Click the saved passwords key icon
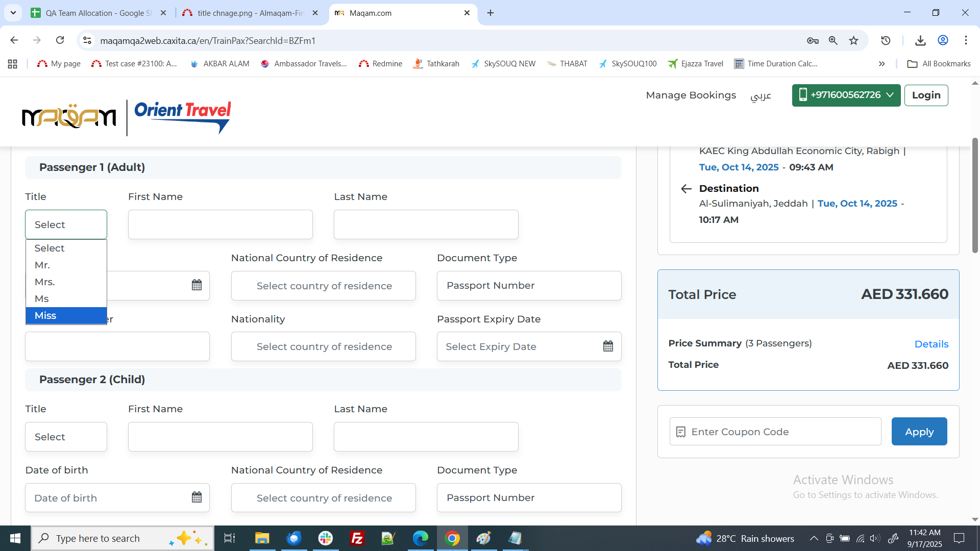The height and width of the screenshot is (551, 980). 813,41
